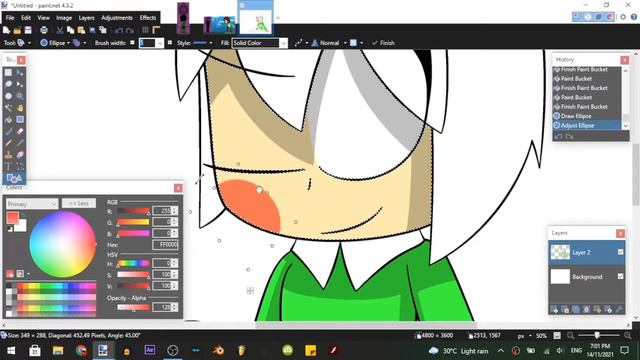This screenshot has height=360, width=640.
Task: Select the Clone Stamp tool
Action: click(x=9, y=155)
